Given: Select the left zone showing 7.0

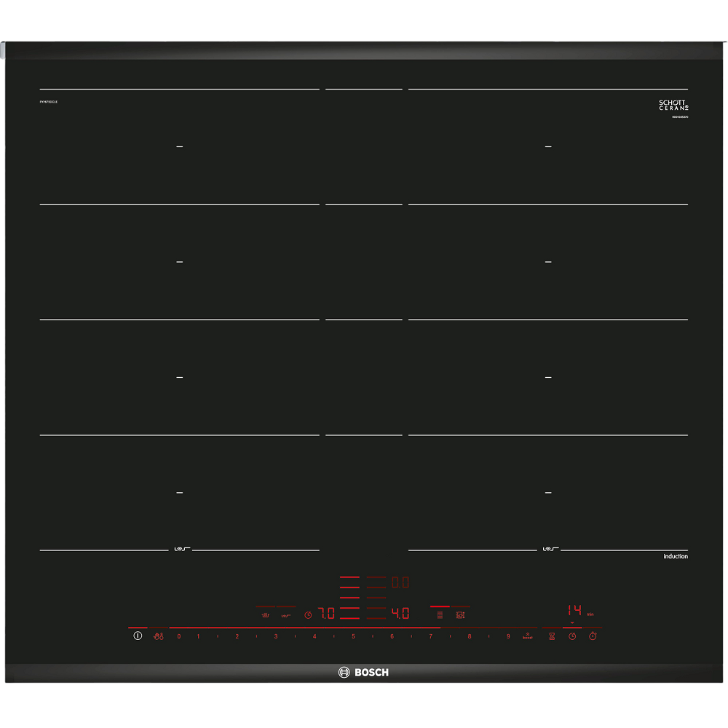Looking at the screenshot, I should (x=326, y=613).
